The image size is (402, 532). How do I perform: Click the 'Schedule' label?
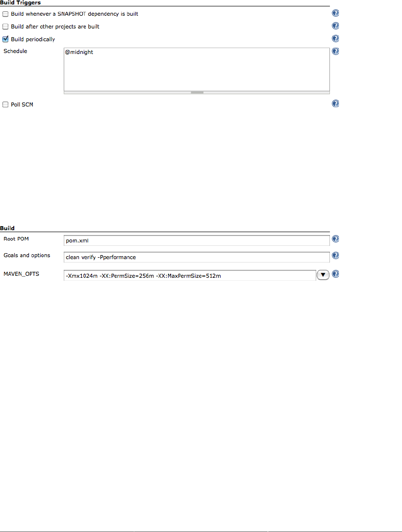pyautogui.click(x=15, y=51)
